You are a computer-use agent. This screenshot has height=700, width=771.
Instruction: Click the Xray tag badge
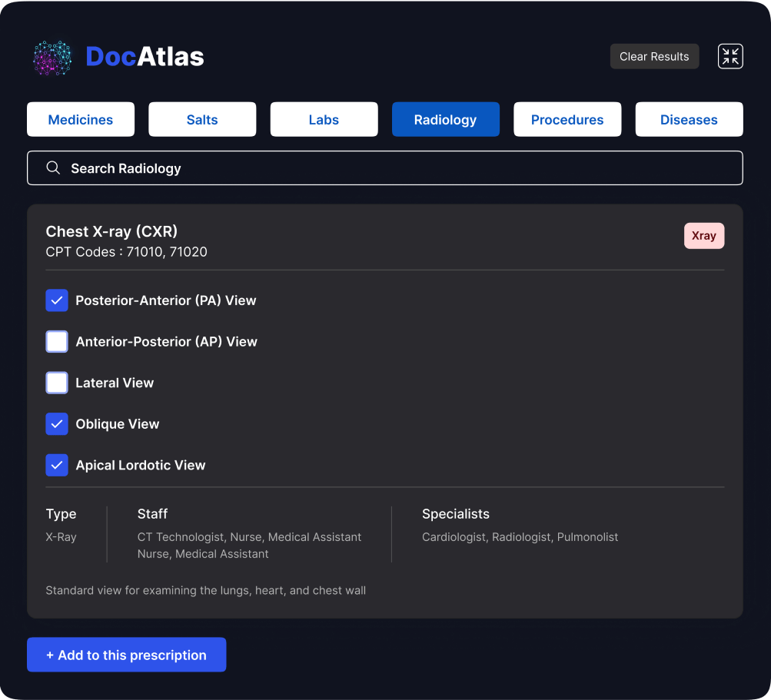[x=703, y=236]
